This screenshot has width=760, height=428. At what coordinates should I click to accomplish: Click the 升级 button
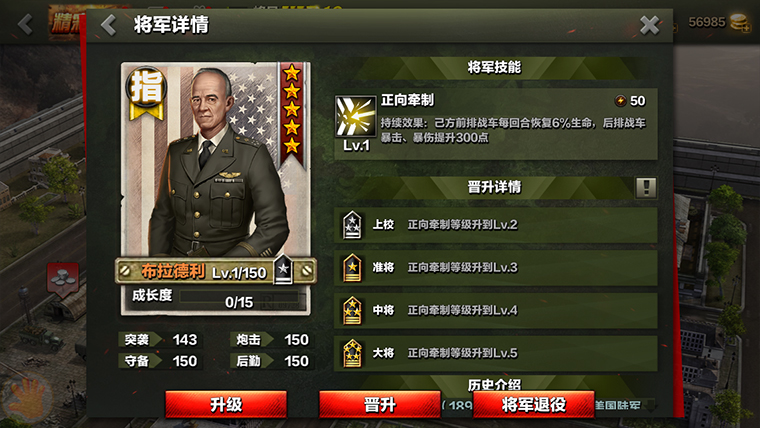(x=226, y=405)
